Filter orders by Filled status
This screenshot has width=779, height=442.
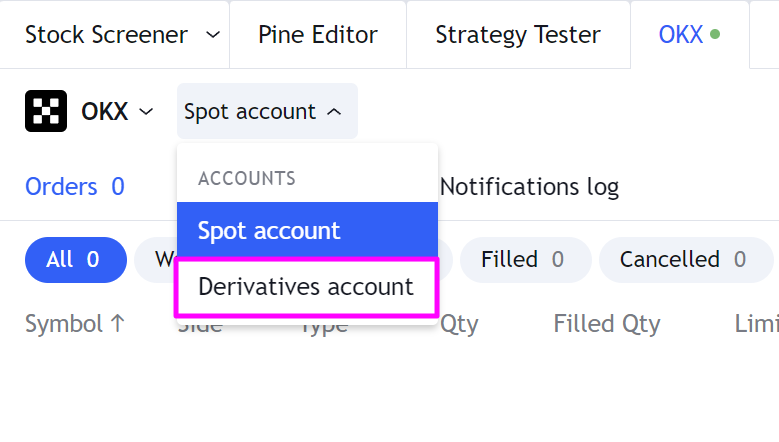coord(521,260)
